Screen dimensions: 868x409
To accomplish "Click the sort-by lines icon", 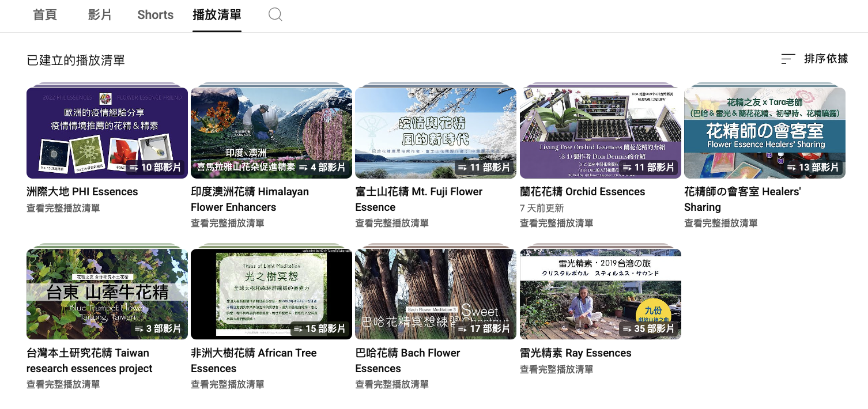I will point(788,59).
